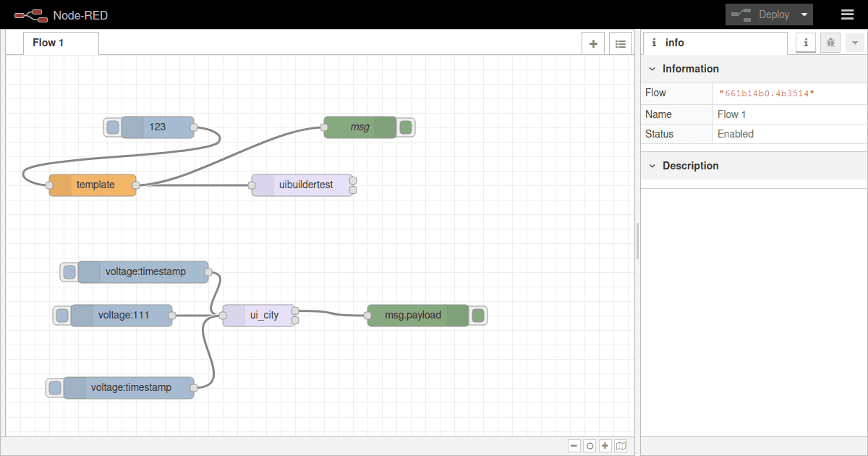This screenshot has height=456, width=868.
Task: Click the zoom out icon
Action: (574, 445)
